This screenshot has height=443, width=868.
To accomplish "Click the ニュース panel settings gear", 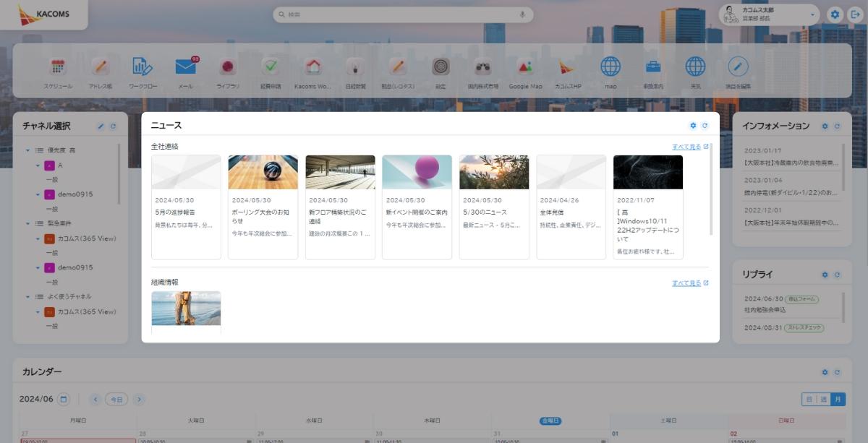I will coord(693,126).
